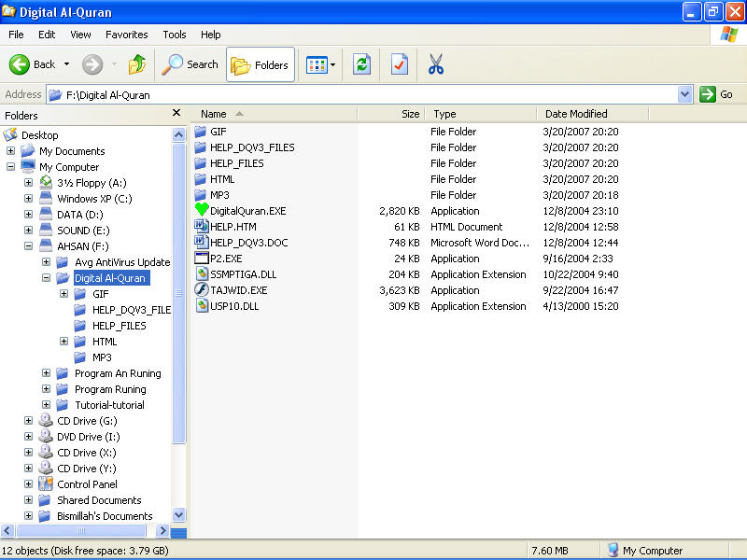
Task: Click the Up folder toolbar icon
Action: [137, 64]
